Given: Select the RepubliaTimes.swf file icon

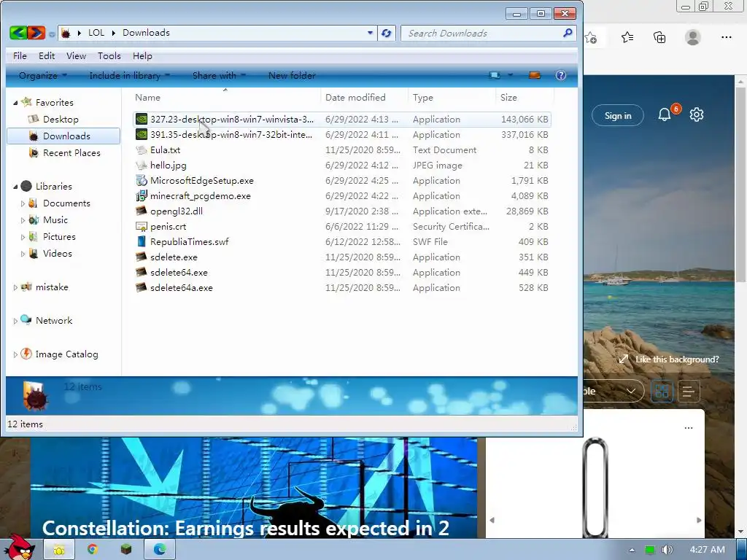Looking at the screenshot, I should [142, 241].
